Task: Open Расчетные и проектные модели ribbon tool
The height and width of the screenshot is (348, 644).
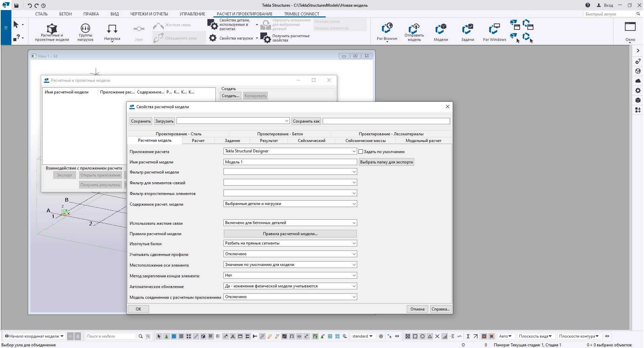Action: [x=52, y=32]
